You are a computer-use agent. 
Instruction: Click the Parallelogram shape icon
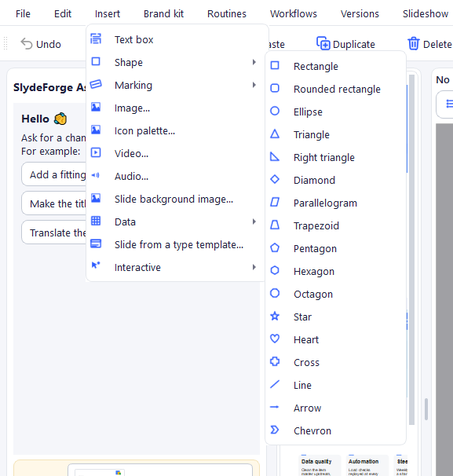(x=275, y=202)
